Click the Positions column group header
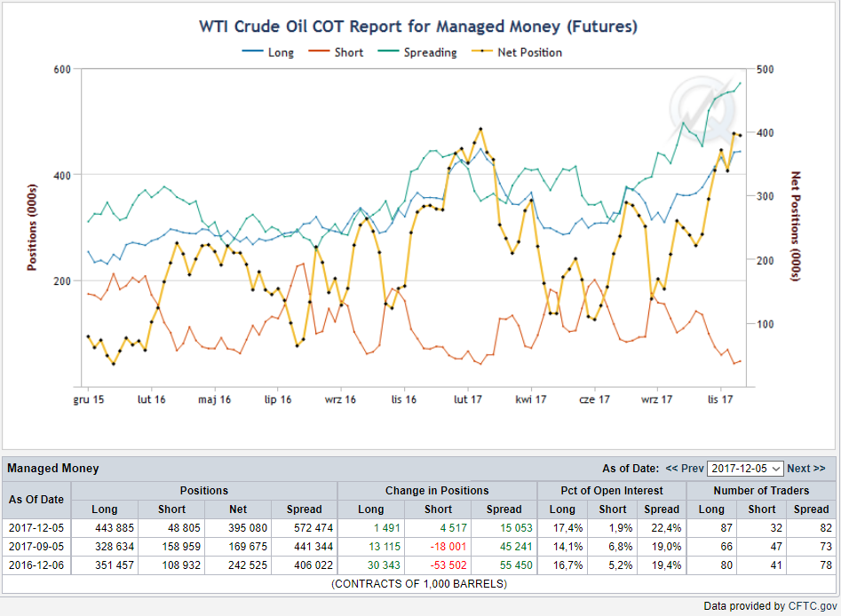The width and height of the screenshot is (841, 616). (x=204, y=491)
